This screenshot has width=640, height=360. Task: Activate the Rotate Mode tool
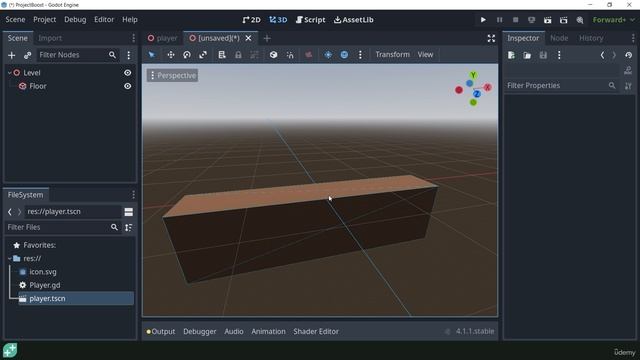(x=187, y=55)
